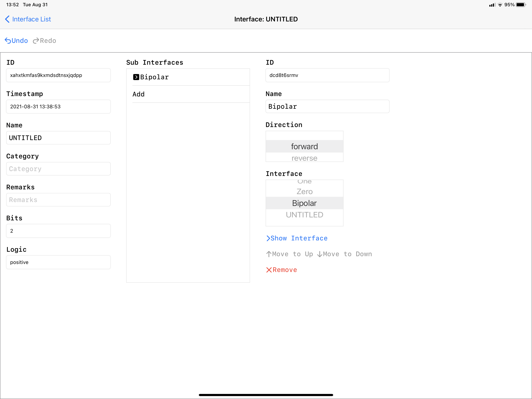The height and width of the screenshot is (399, 532).
Task: Go back to Interface List
Action: [x=28, y=19]
